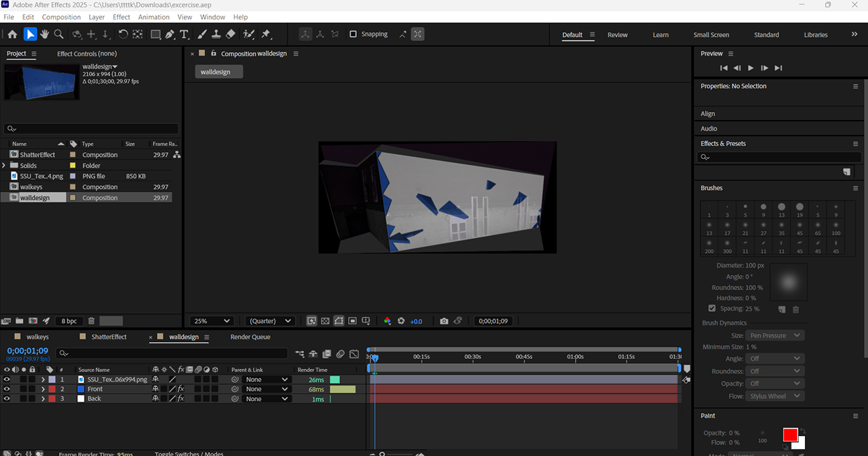Select the Eraser tool
Screen dimensions: 868x456
[x=232, y=34]
